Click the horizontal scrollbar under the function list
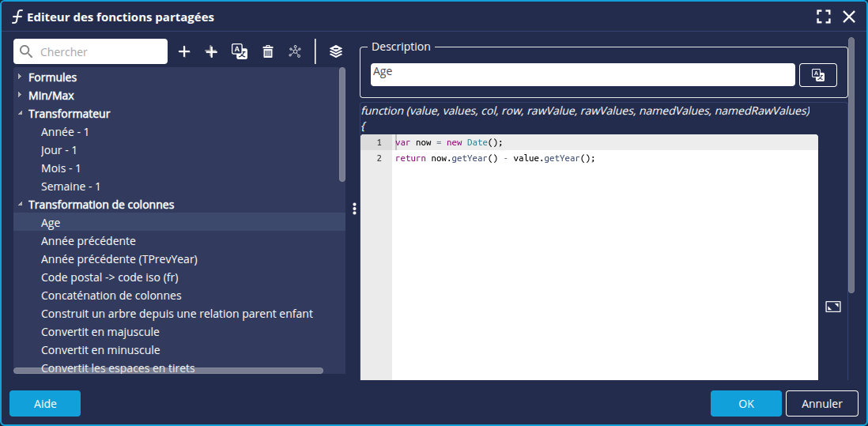868x426 pixels. click(168, 370)
